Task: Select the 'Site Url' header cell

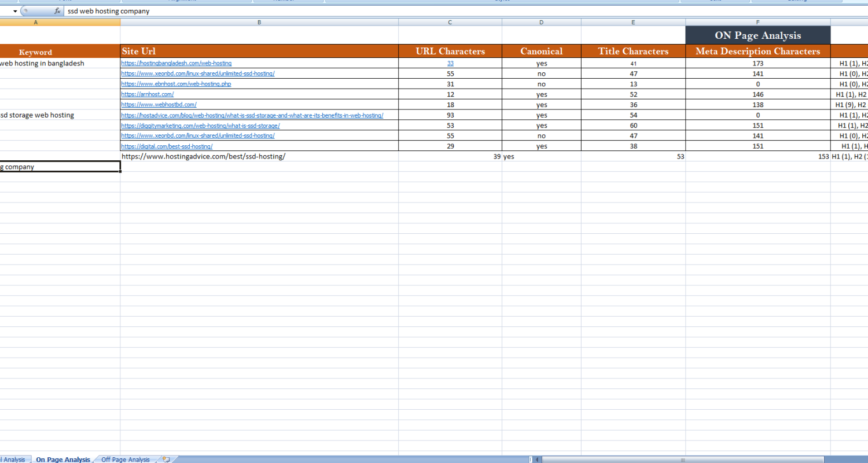Action: click(x=259, y=51)
